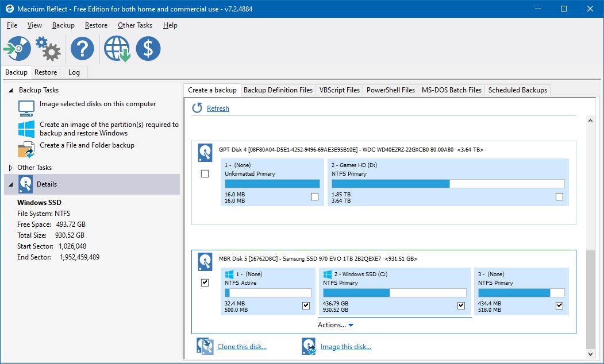This screenshot has width=604, height=364.
Task: Click the Clone this disk link
Action: tap(242, 347)
